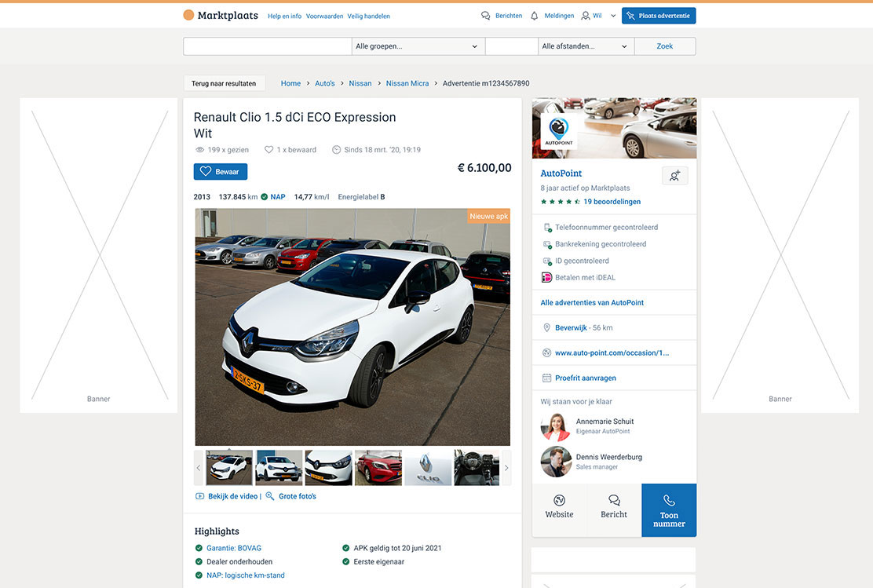Click follow seller icon button
The height and width of the screenshot is (588, 873).
[x=675, y=176]
